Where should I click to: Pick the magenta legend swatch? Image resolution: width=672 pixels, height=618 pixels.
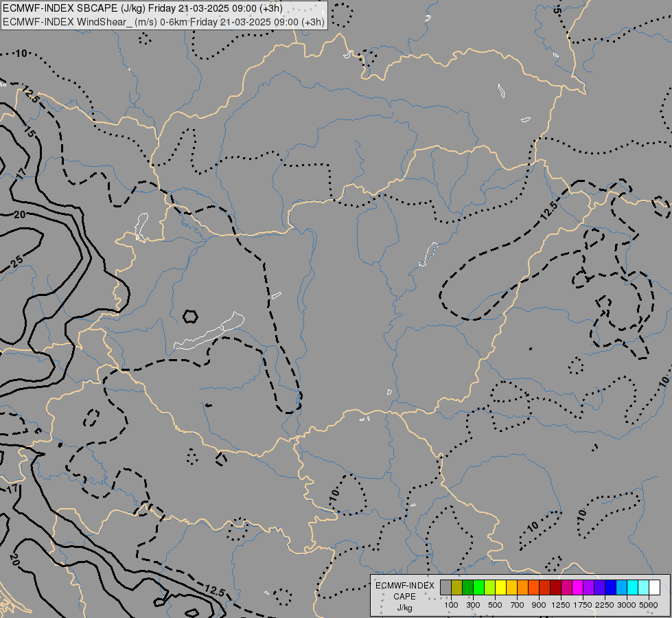pyautogui.click(x=578, y=588)
